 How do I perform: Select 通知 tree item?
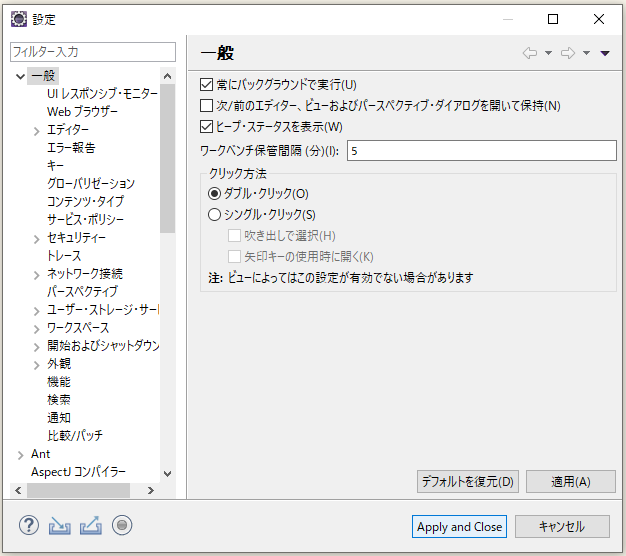(x=59, y=417)
